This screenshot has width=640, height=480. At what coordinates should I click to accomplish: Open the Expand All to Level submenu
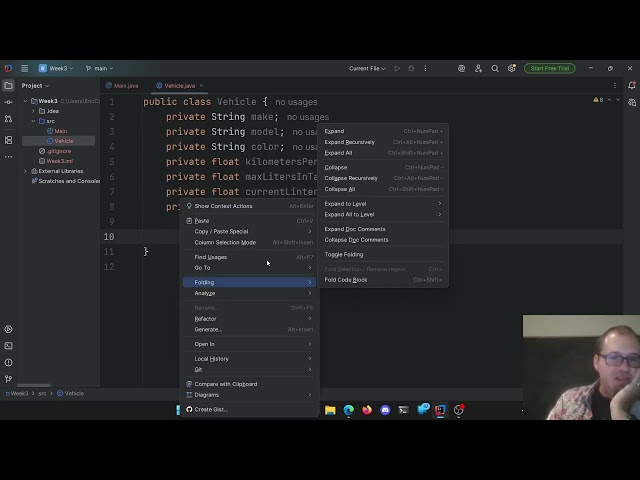[383, 214]
